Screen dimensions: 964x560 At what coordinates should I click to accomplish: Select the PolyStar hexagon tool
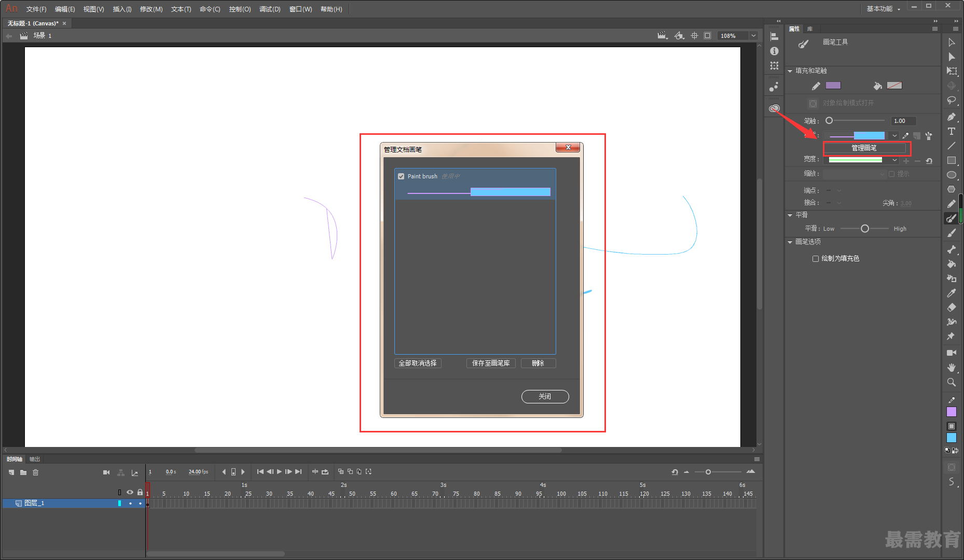point(952,189)
